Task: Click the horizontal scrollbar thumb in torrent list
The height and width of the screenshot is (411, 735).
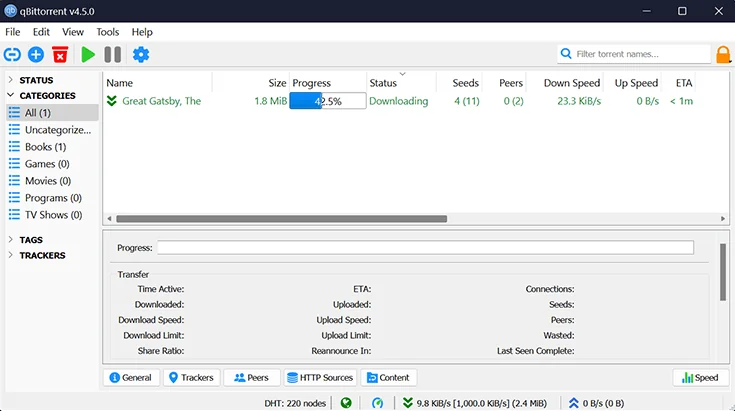Action: coord(281,218)
